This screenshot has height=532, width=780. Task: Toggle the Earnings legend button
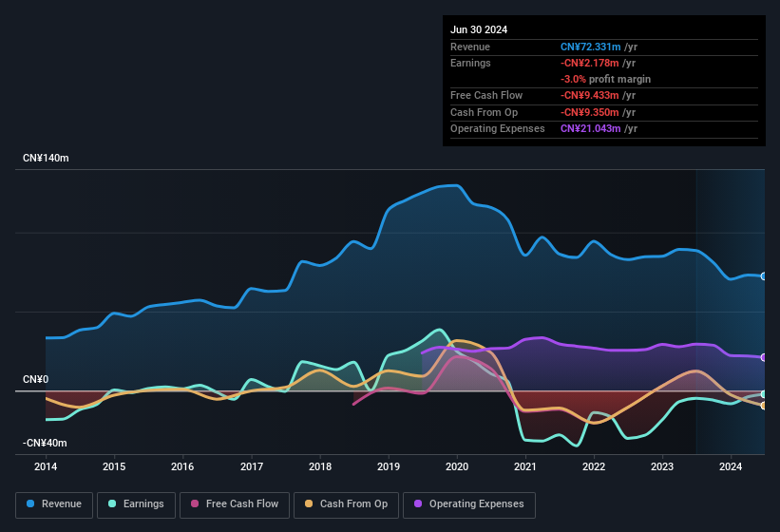[136, 505]
